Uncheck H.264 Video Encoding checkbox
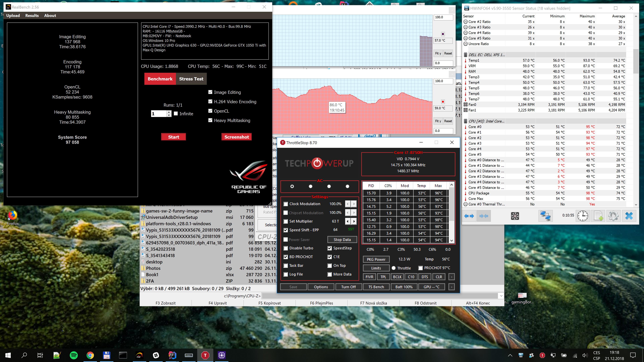This screenshot has width=644, height=362. (x=210, y=101)
